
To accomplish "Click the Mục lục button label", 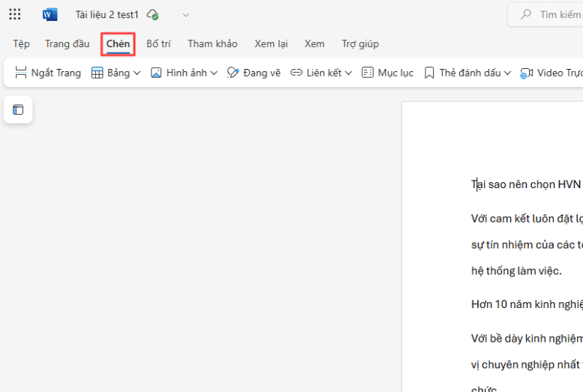I will click(395, 73).
